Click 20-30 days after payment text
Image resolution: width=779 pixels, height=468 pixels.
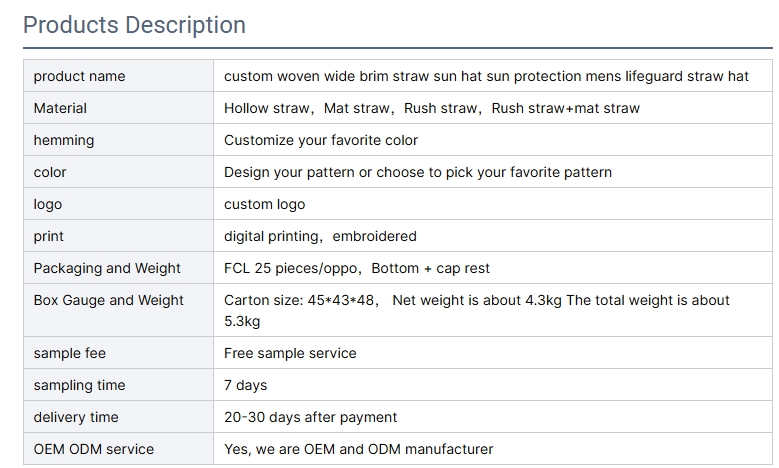(x=311, y=417)
